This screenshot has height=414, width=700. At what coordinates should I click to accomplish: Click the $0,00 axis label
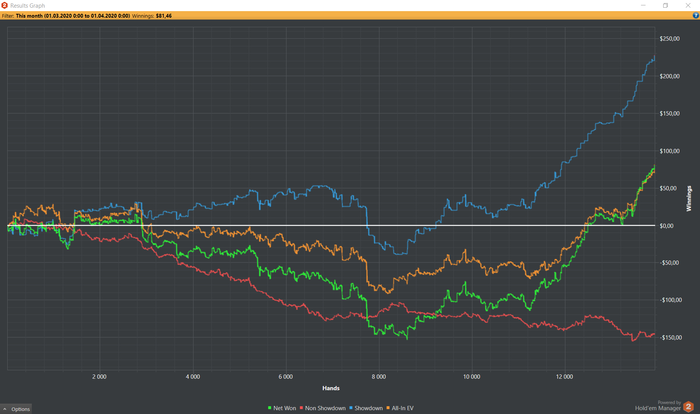click(667, 226)
